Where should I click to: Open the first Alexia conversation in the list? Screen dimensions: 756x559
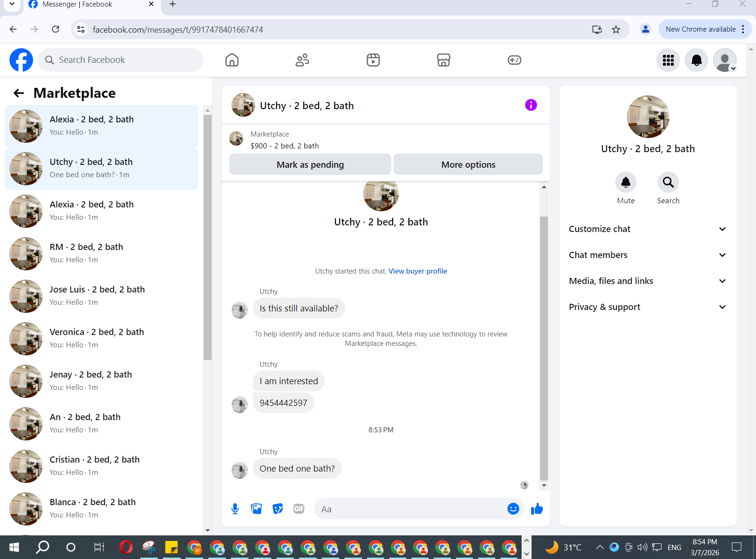point(101,126)
